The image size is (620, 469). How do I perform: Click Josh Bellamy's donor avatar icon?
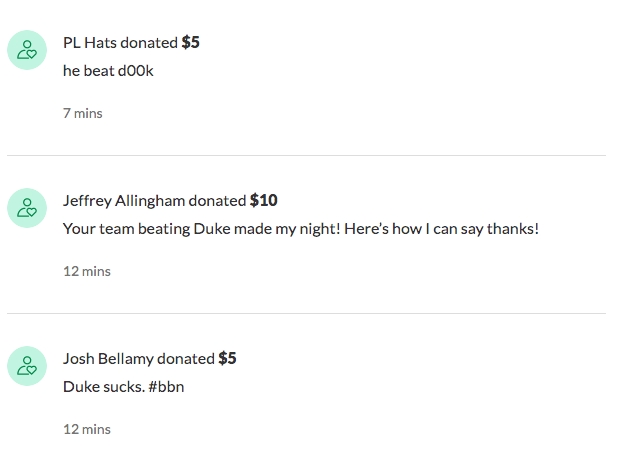[27, 365]
